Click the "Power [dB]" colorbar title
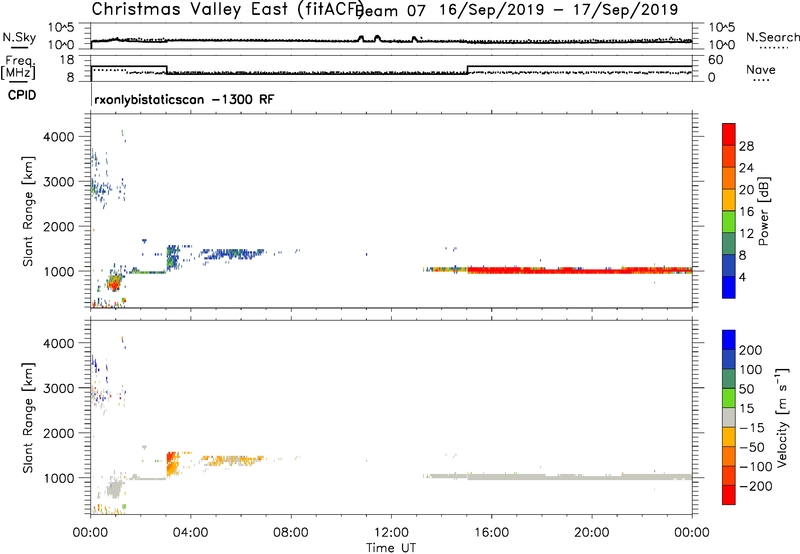 (x=763, y=211)
